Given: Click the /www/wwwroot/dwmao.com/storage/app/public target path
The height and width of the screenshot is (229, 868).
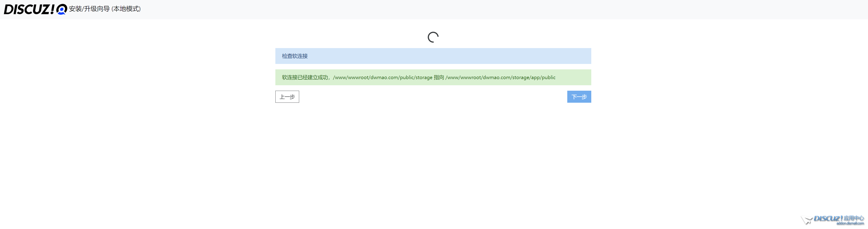Looking at the screenshot, I should tap(500, 78).
